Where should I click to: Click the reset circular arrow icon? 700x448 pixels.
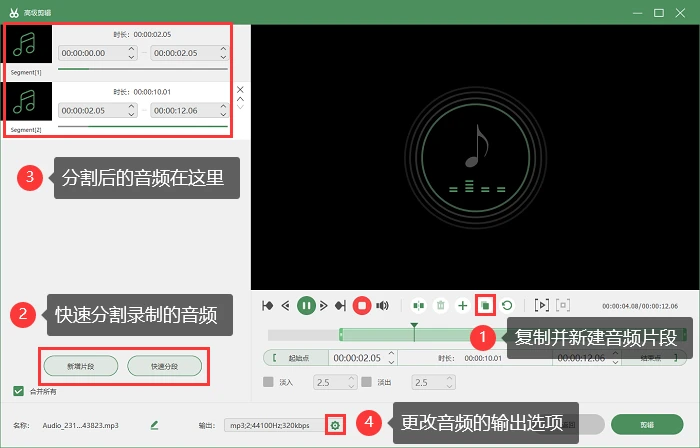pos(507,306)
